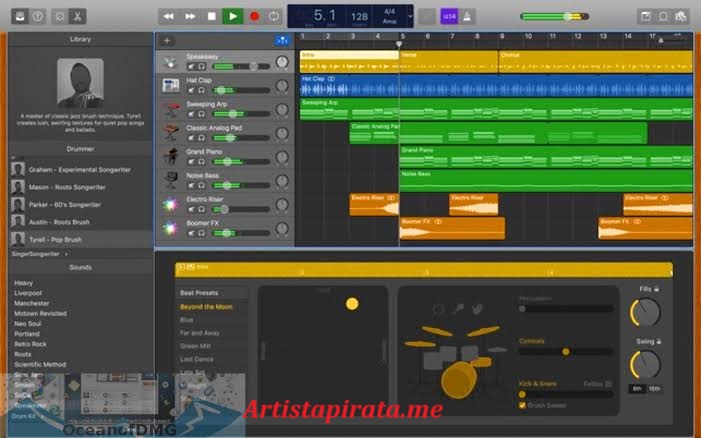Solo the Grand Piano track

pyautogui.click(x=202, y=161)
